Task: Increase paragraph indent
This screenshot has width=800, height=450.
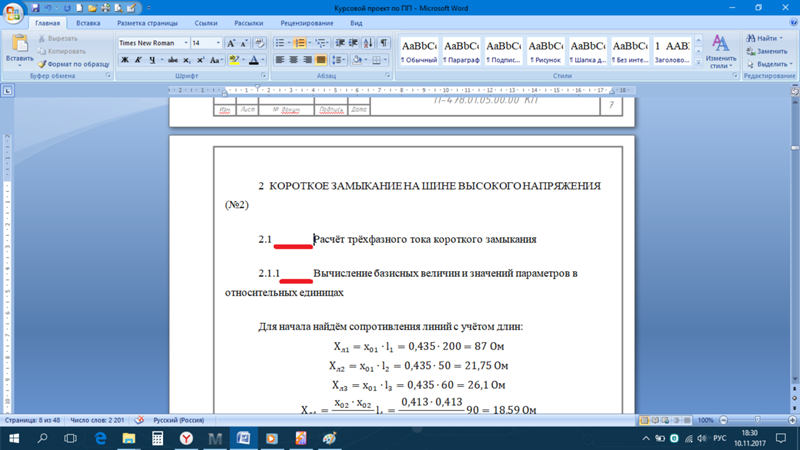Action: [x=353, y=43]
